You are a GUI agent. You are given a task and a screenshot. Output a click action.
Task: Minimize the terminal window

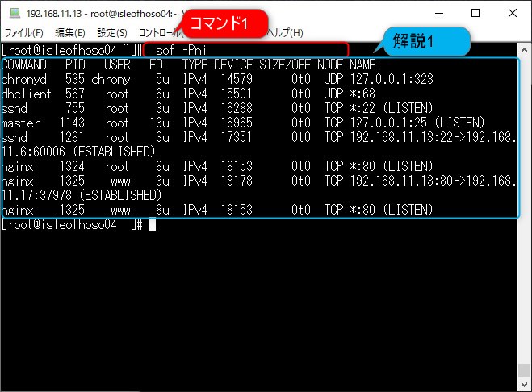(439, 13)
